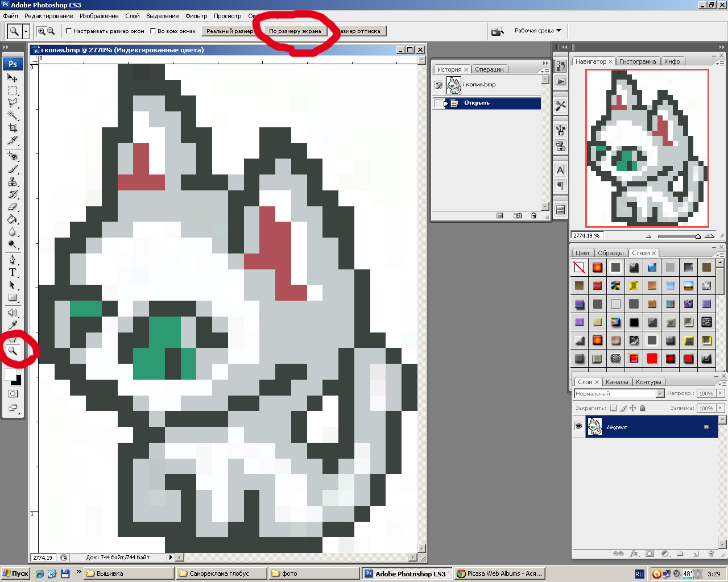This screenshot has width=728, height=582.
Task: Select the Dodge tool
Action: 13,244
